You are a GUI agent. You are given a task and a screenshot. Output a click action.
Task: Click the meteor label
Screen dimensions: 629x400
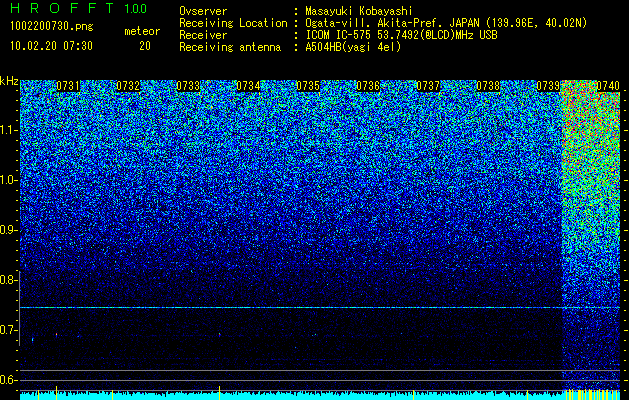coord(142,31)
